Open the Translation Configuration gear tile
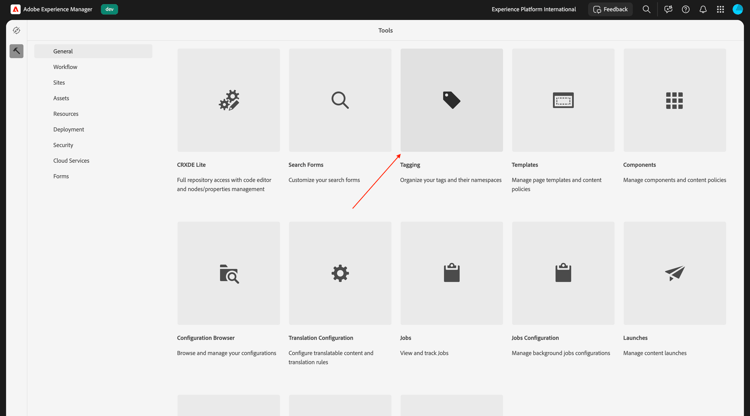The image size is (750, 416). tap(340, 274)
